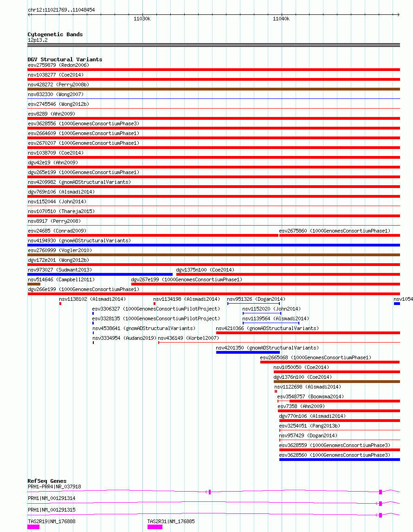This screenshot has width=413, height=532.
Task: Open nsv1139564 (Alsmadi2014) variant
Action: click(x=276, y=319)
